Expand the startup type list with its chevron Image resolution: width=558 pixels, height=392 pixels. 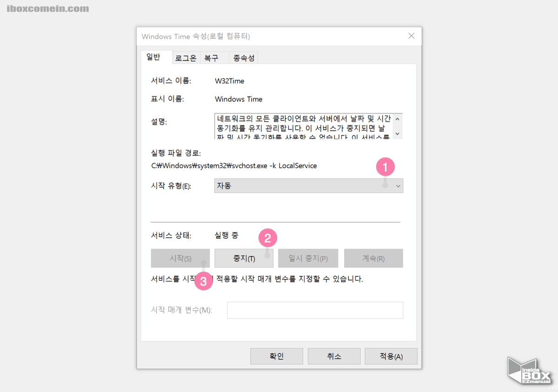[398, 185]
